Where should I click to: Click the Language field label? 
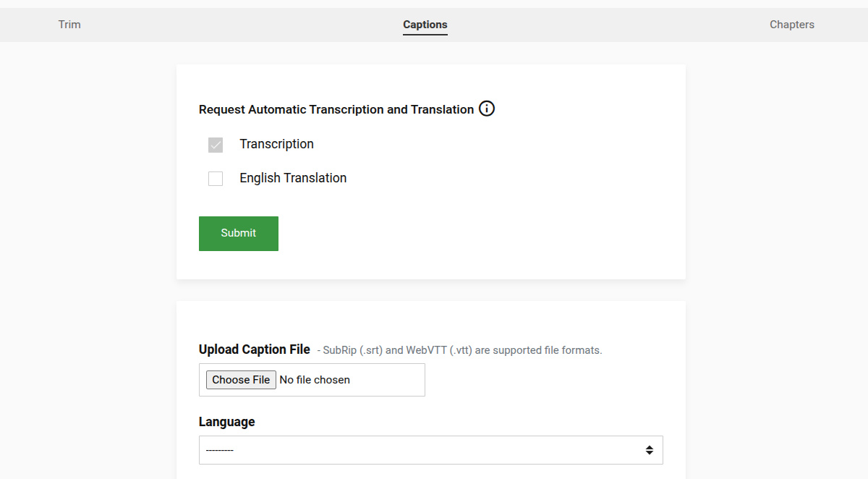[x=227, y=421]
